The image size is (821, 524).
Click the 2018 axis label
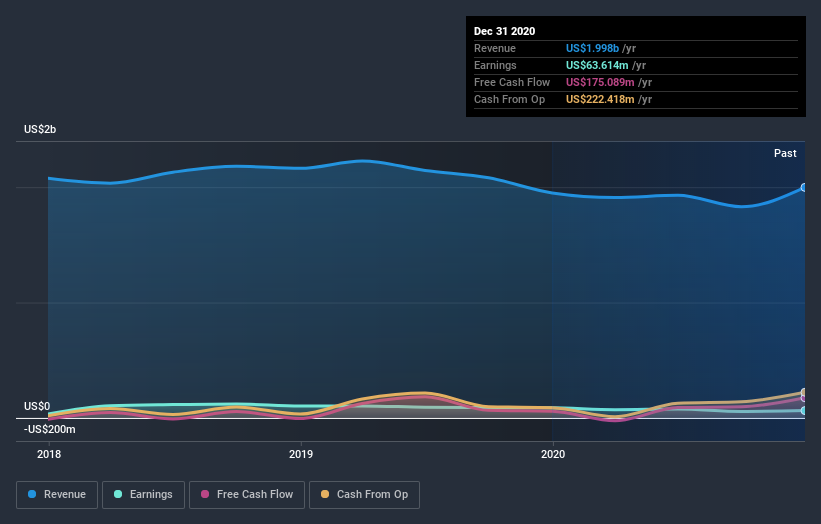[49, 454]
